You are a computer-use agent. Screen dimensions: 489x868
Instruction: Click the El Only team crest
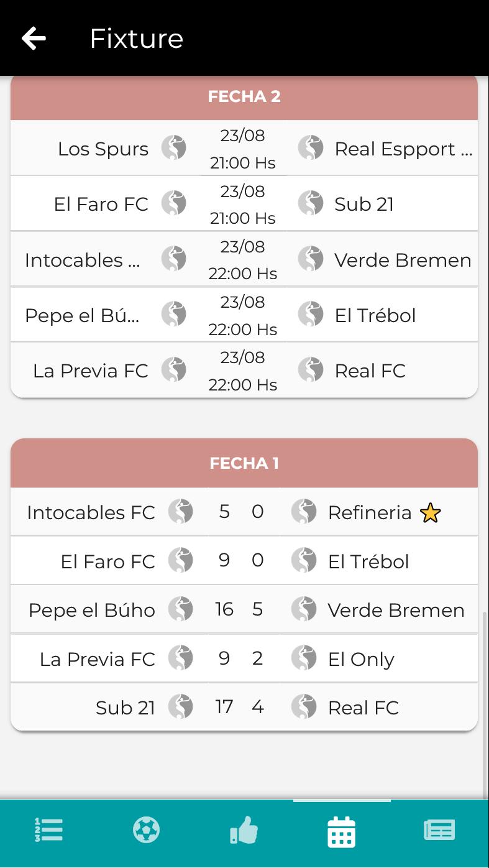coord(304,658)
